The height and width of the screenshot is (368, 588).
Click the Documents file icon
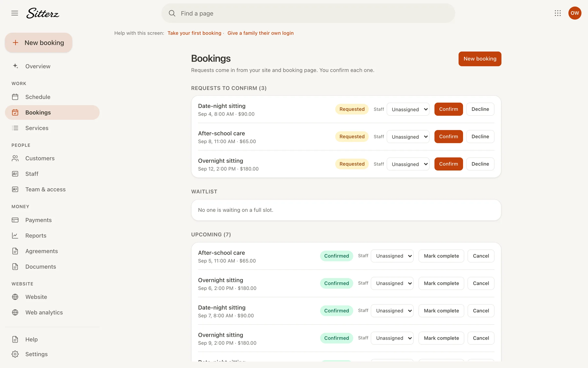pyautogui.click(x=15, y=267)
